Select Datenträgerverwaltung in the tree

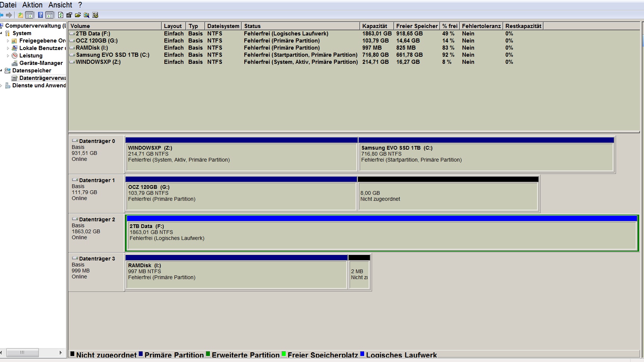pyautogui.click(x=43, y=78)
